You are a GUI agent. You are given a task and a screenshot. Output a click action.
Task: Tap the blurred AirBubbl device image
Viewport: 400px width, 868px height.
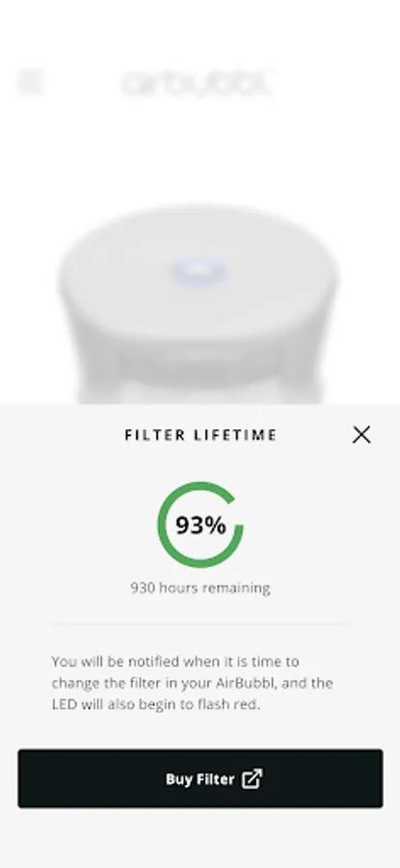coord(198,304)
